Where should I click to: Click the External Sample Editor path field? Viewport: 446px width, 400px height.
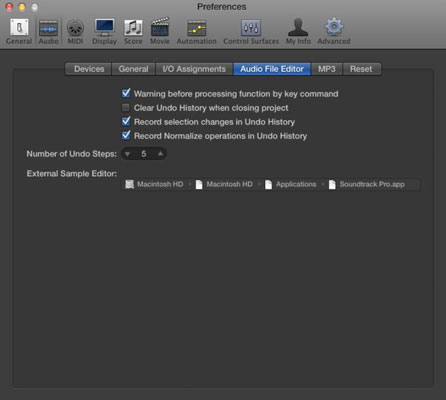pyautogui.click(x=270, y=184)
